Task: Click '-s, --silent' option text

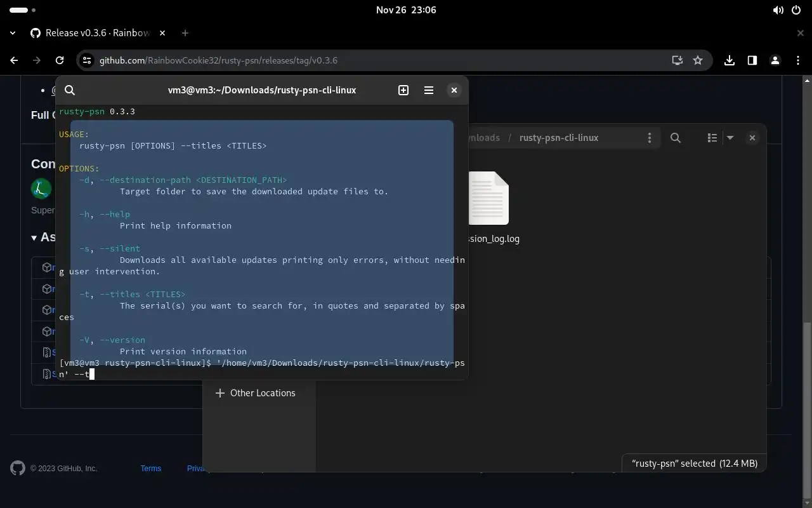Action: coord(110,249)
